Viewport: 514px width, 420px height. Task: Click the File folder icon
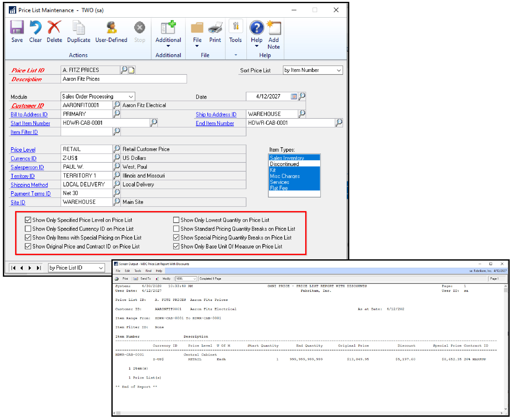tap(197, 28)
